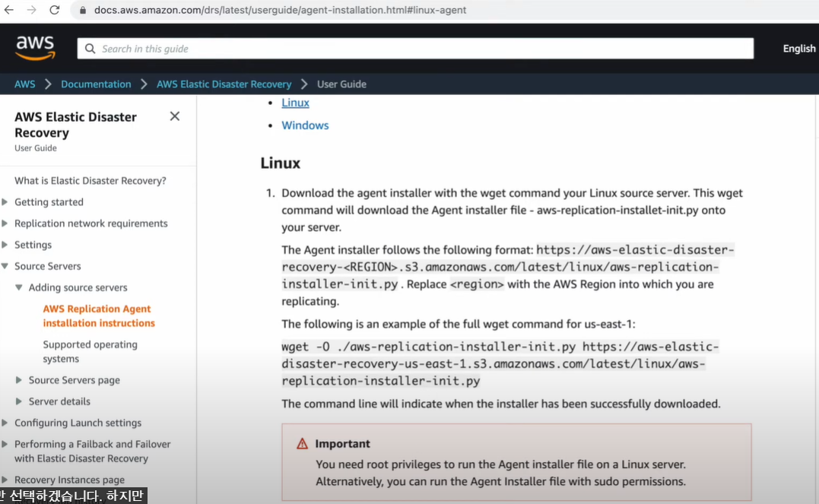Image resolution: width=819 pixels, height=504 pixels.
Task: Close the sidebar with the X icon
Action: (174, 116)
